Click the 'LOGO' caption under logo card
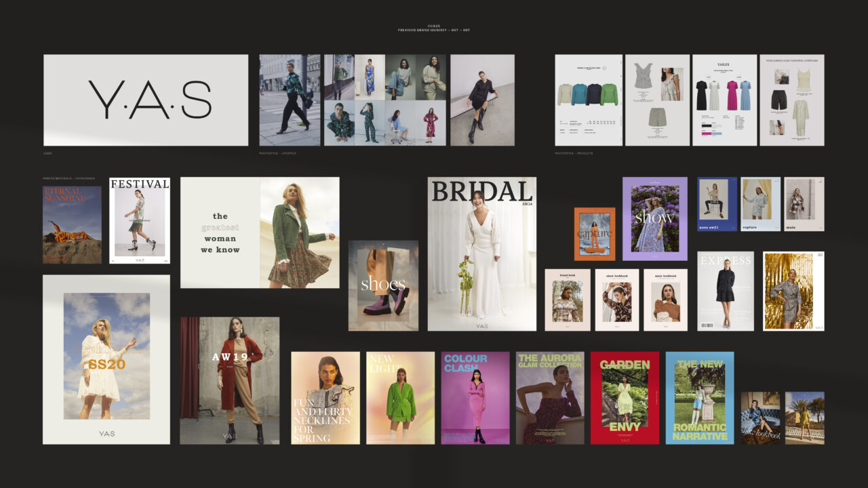Viewport: 868px width, 488px height. tap(47, 153)
